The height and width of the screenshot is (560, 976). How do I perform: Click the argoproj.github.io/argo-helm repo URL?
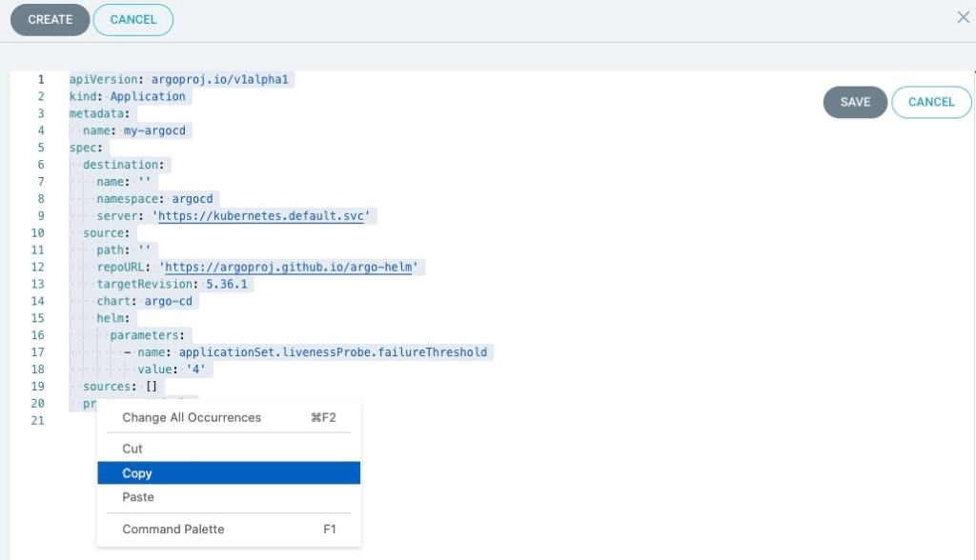[x=291, y=268]
